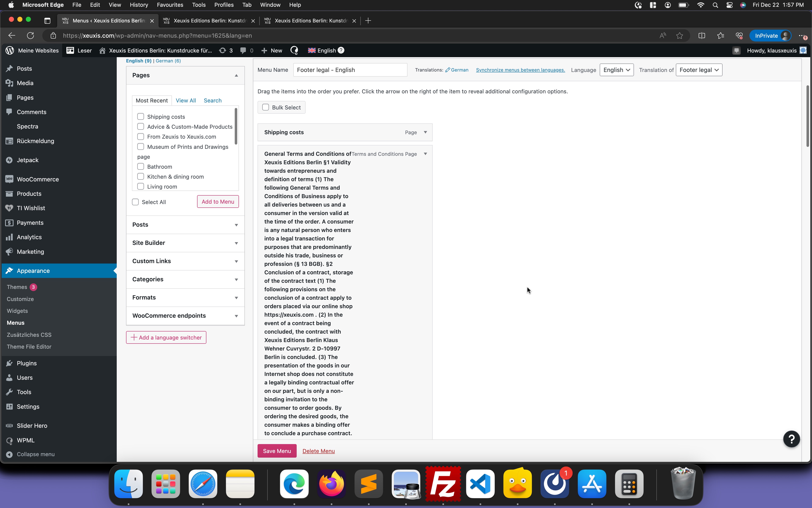Expand the Shipping costs menu item arrow
812x508 pixels.
425,132
